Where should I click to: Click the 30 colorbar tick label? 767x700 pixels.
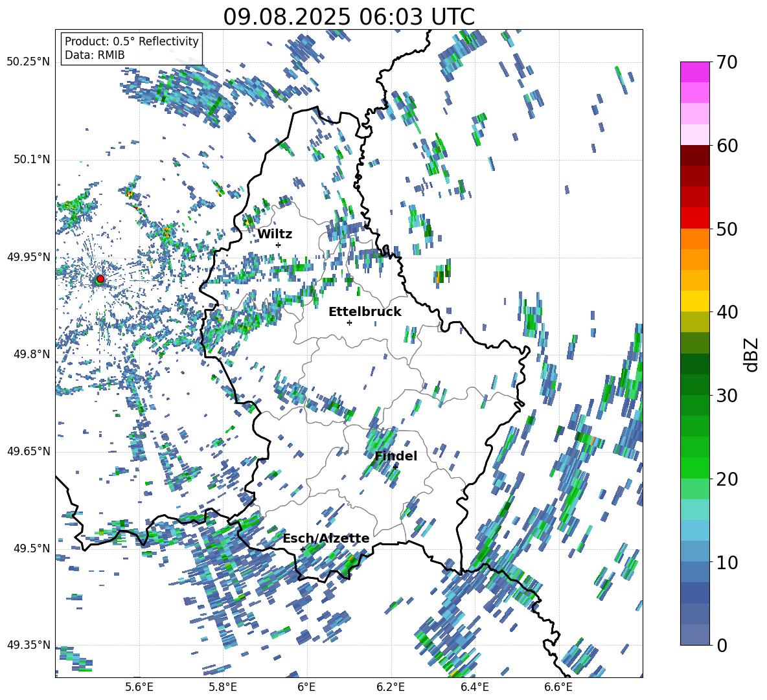click(727, 396)
